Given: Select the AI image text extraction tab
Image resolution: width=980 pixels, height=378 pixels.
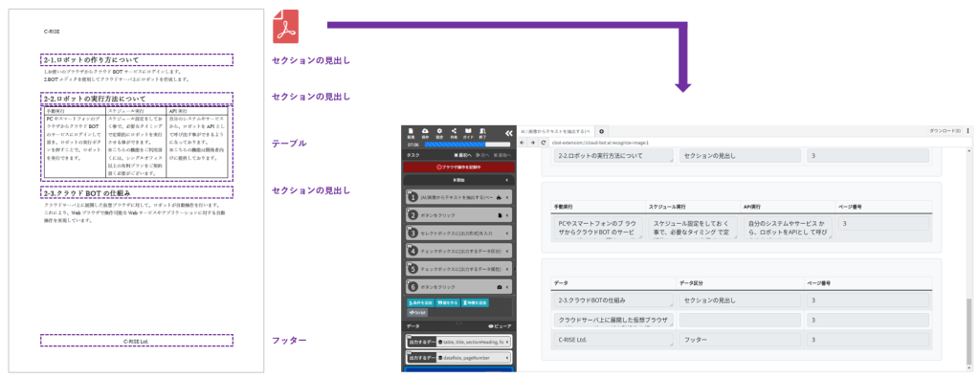Looking at the screenshot, I should 556,131.
